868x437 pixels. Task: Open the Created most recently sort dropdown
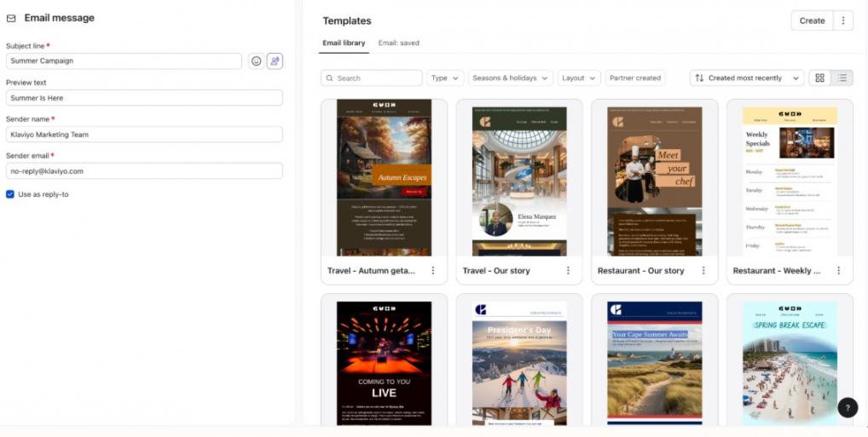click(x=747, y=78)
